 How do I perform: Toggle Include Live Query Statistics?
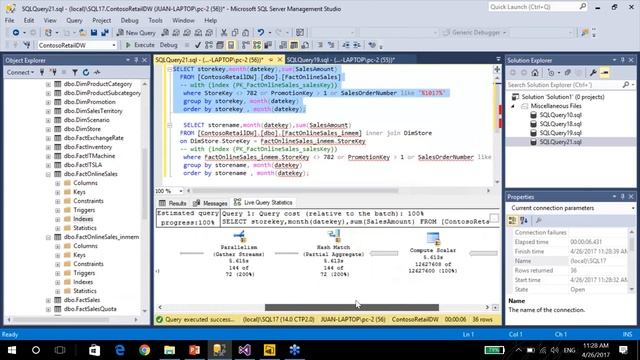pyautogui.click(x=257, y=45)
